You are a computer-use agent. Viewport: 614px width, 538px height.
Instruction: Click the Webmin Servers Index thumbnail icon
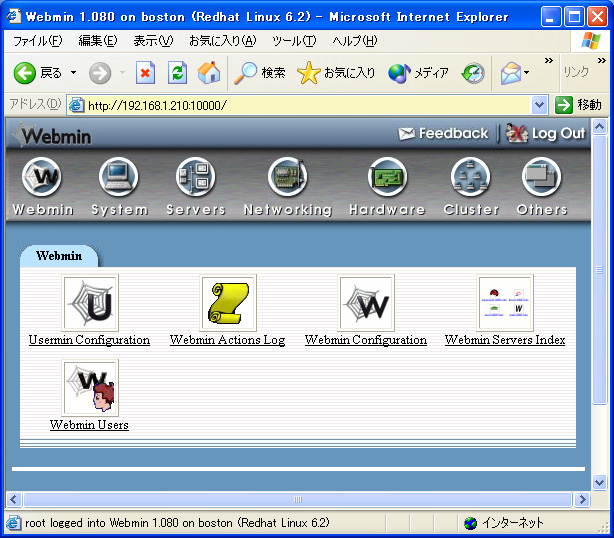point(505,303)
